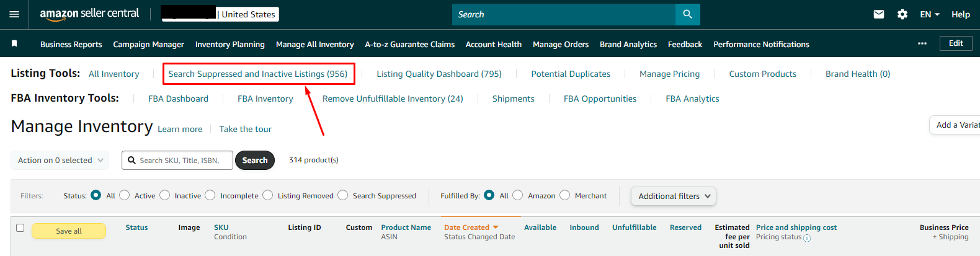Click the bookmark icon in the favorites bar
The width and height of the screenshot is (980, 256).
[14, 43]
